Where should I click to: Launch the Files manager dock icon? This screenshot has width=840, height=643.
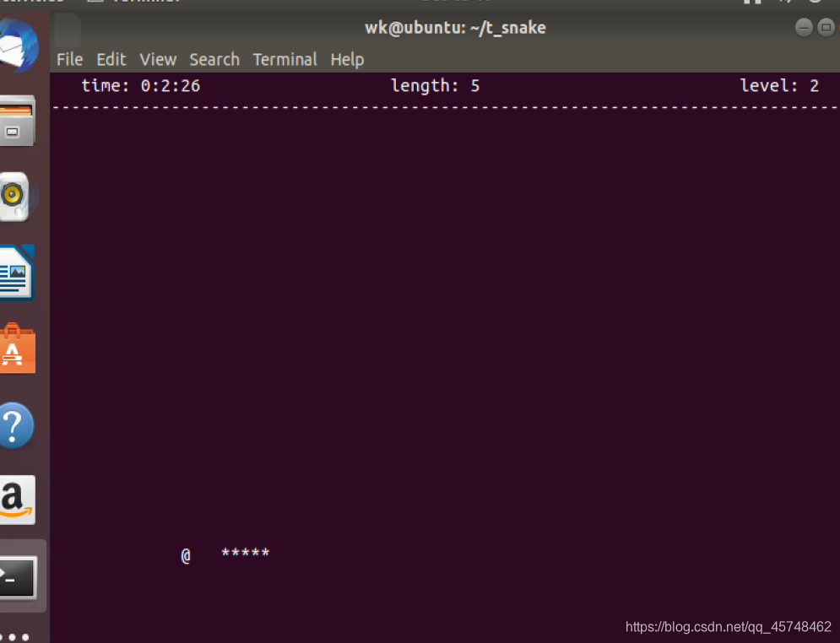tap(17, 121)
